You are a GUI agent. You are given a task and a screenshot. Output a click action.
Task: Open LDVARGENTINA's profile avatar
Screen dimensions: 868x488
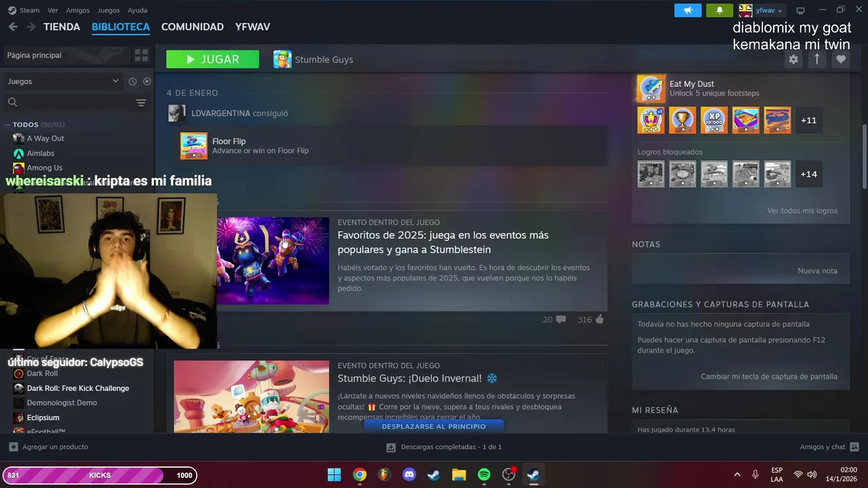177,113
